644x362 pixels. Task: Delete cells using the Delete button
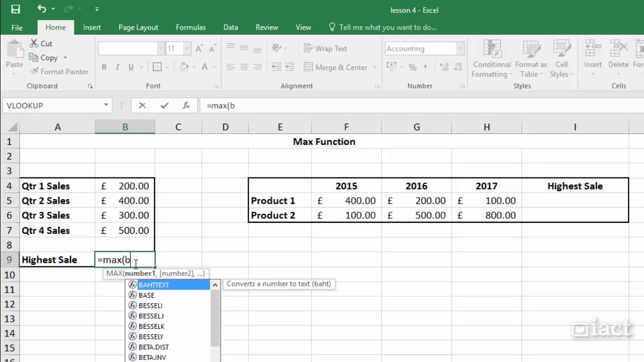(x=618, y=59)
